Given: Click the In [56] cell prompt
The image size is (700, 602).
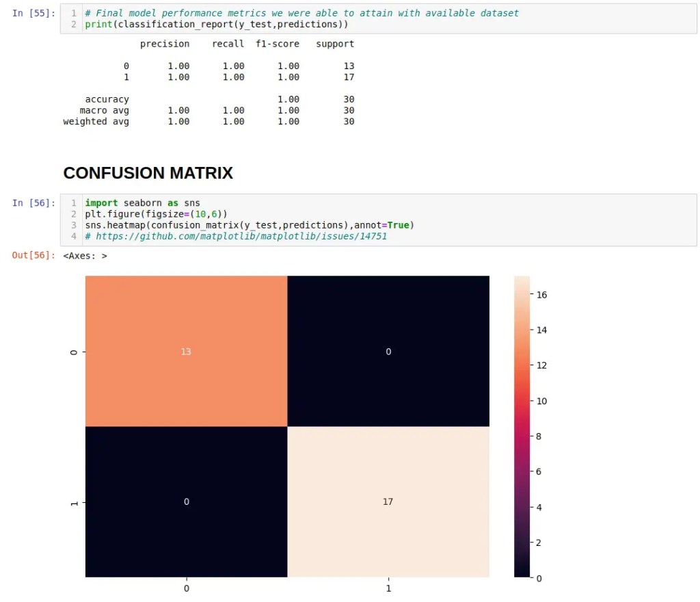Looking at the screenshot, I should (x=34, y=202).
